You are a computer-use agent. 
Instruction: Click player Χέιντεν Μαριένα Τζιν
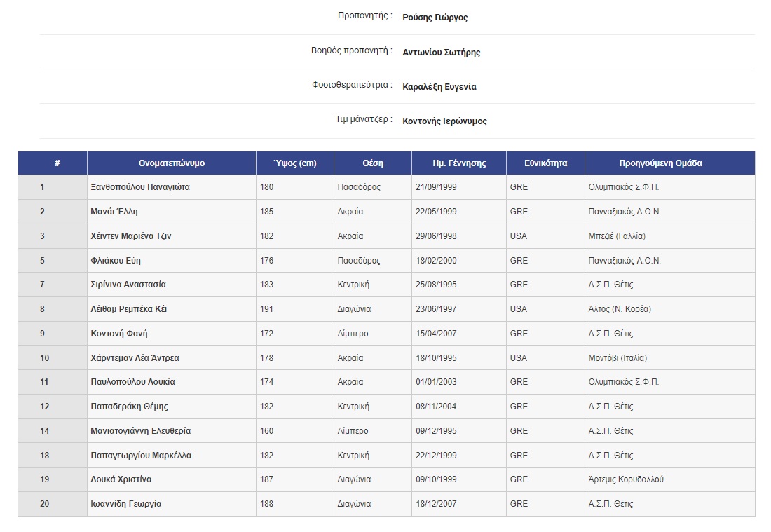(131, 236)
